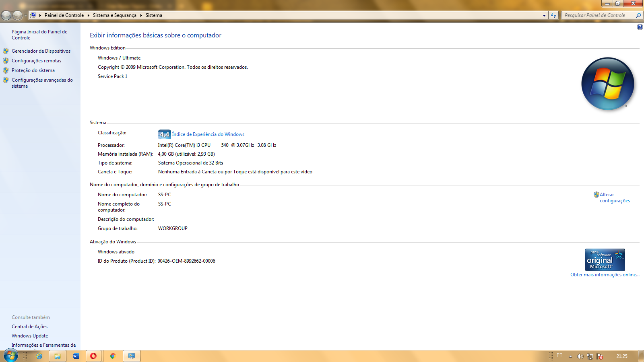Select product ID 00426-OEM-8992662-00006

[x=186, y=261]
